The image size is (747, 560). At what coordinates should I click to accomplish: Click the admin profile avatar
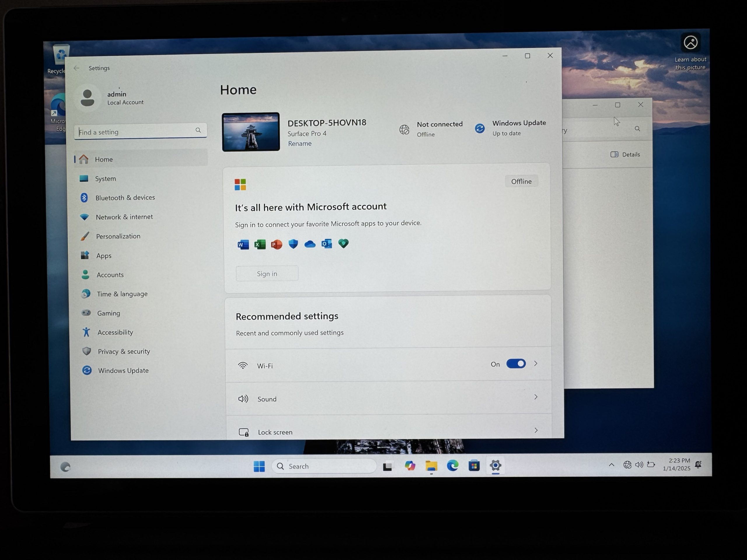[88, 98]
